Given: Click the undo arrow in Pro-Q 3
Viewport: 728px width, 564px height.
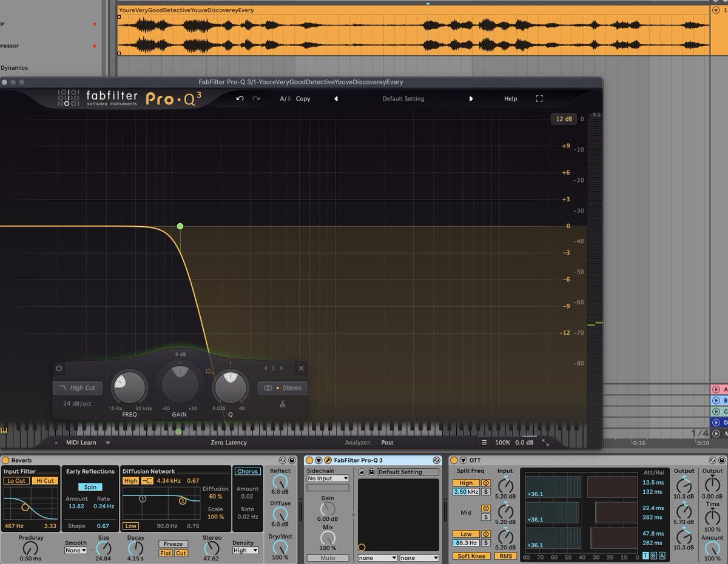Looking at the screenshot, I should tap(240, 99).
